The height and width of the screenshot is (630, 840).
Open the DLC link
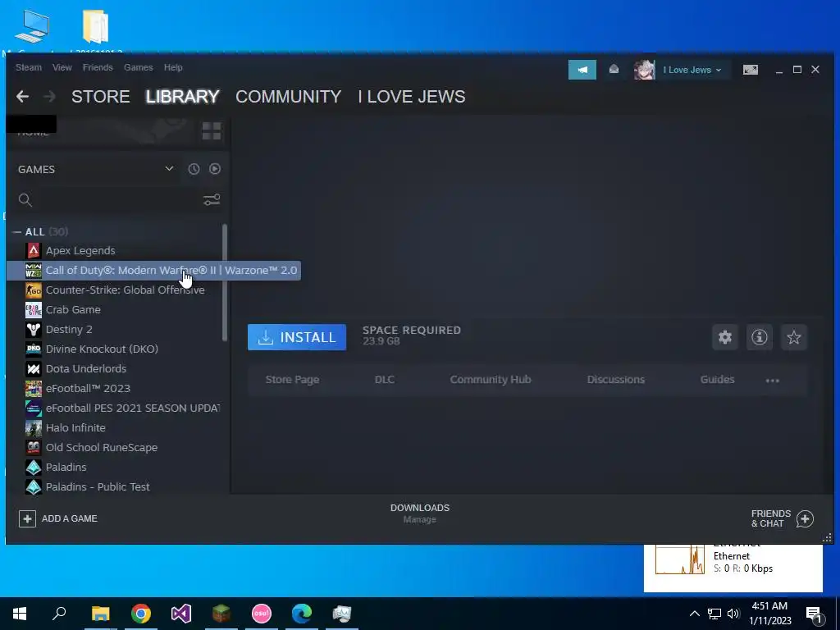(x=385, y=379)
